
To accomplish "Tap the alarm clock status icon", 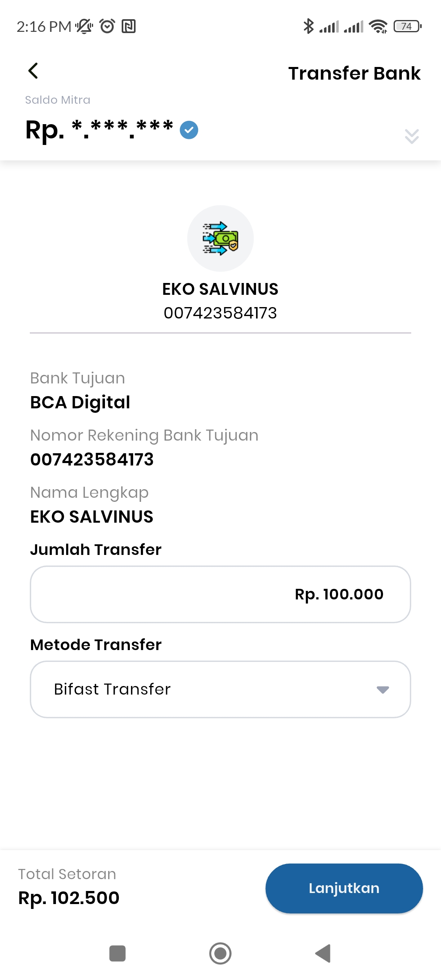I will tap(107, 26).
